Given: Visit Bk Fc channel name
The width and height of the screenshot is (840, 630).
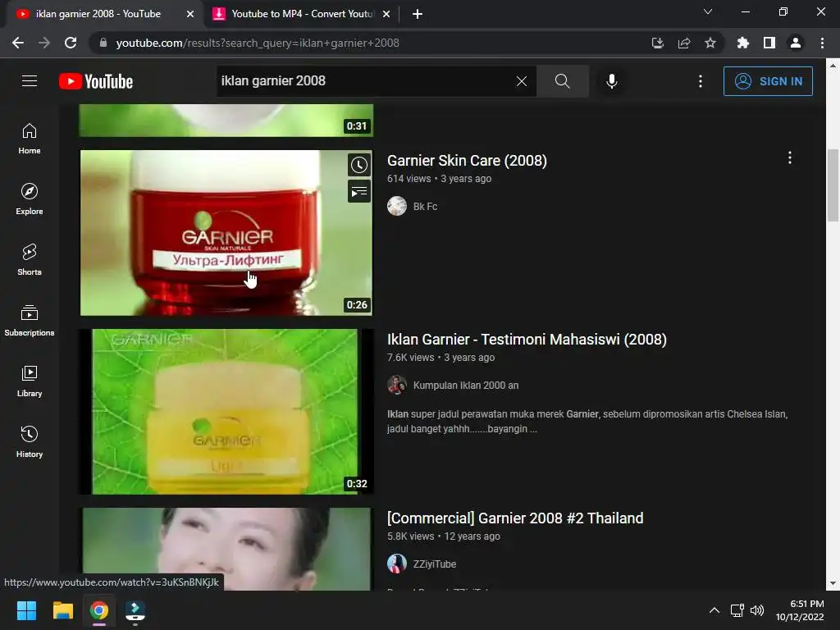Looking at the screenshot, I should click(x=425, y=206).
